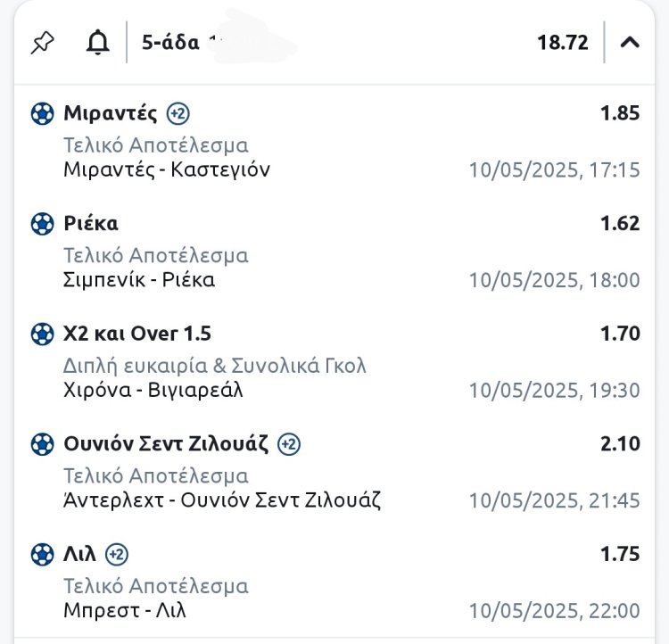Screen dimensions: 669x644
Task: Click the +2 badge next to Μιραντές
Action: coord(178,113)
